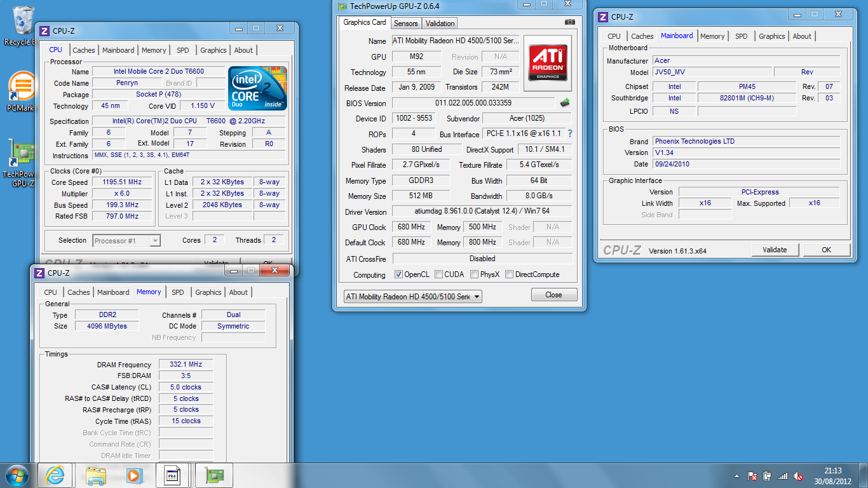This screenshot has height=488, width=868.
Task: Click the mainboard model JV50_MV field
Action: [712, 72]
